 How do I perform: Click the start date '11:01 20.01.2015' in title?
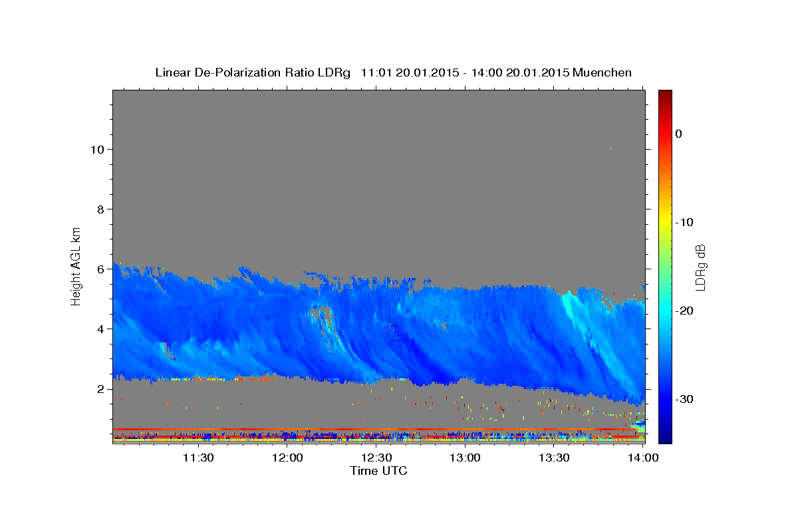(x=409, y=72)
